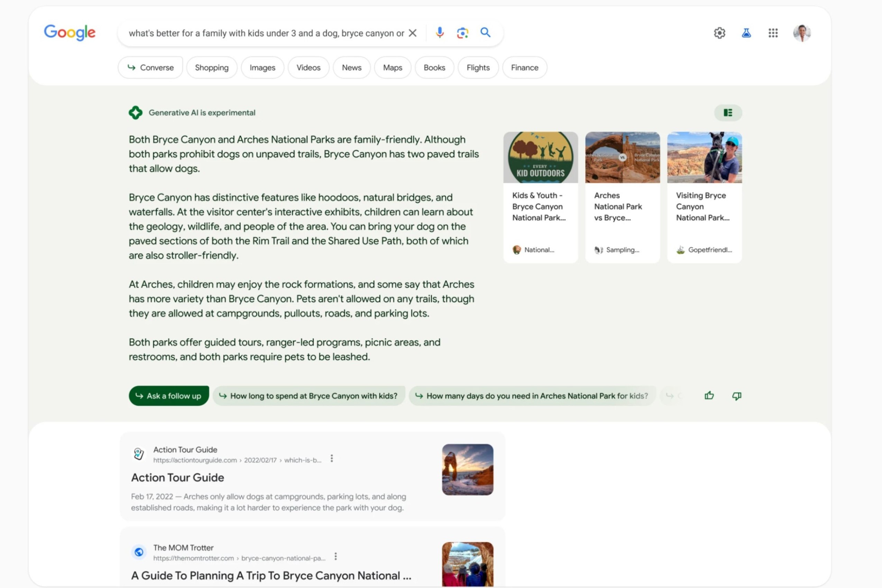Open three-dot menu on The MOM Trotter result
Screen dimensions: 882x588
(x=336, y=557)
